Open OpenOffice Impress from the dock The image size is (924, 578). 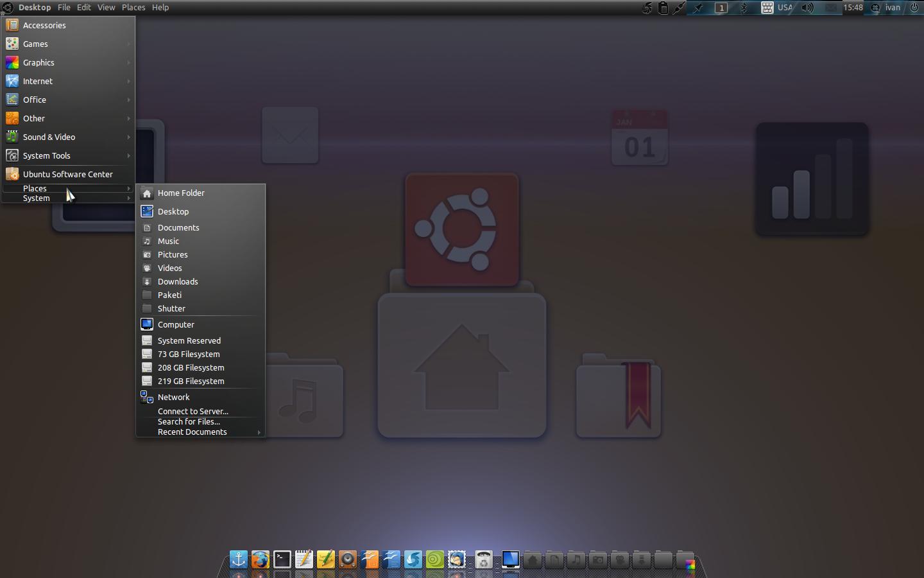click(370, 559)
